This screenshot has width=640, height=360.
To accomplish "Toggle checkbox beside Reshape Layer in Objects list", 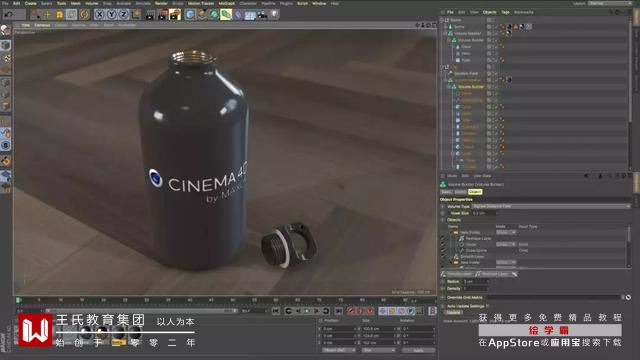I will tap(443, 238).
